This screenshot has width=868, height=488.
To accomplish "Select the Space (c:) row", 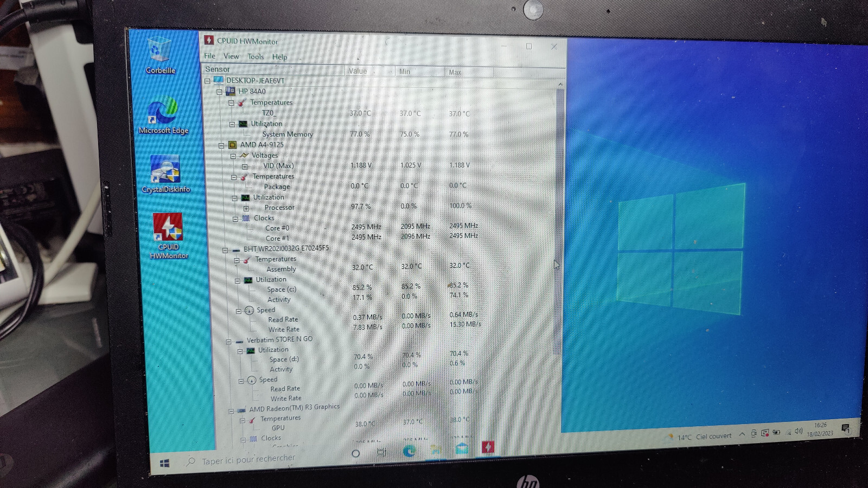I will (282, 290).
